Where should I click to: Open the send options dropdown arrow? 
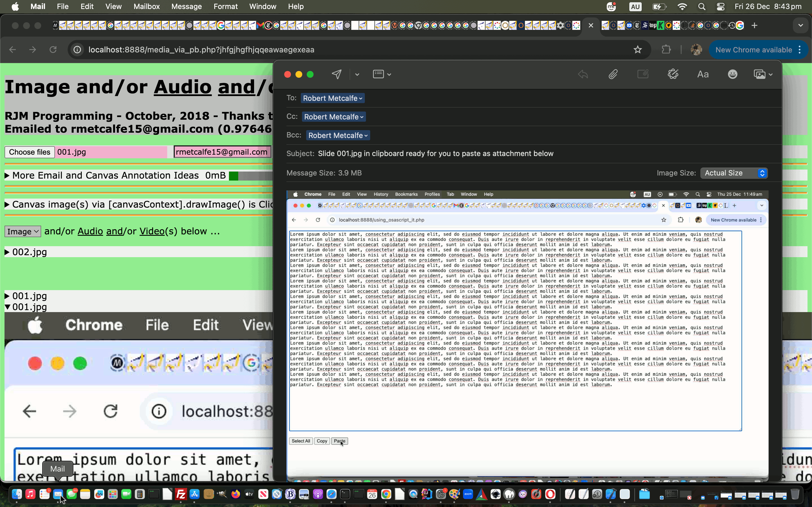coord(357,74)
